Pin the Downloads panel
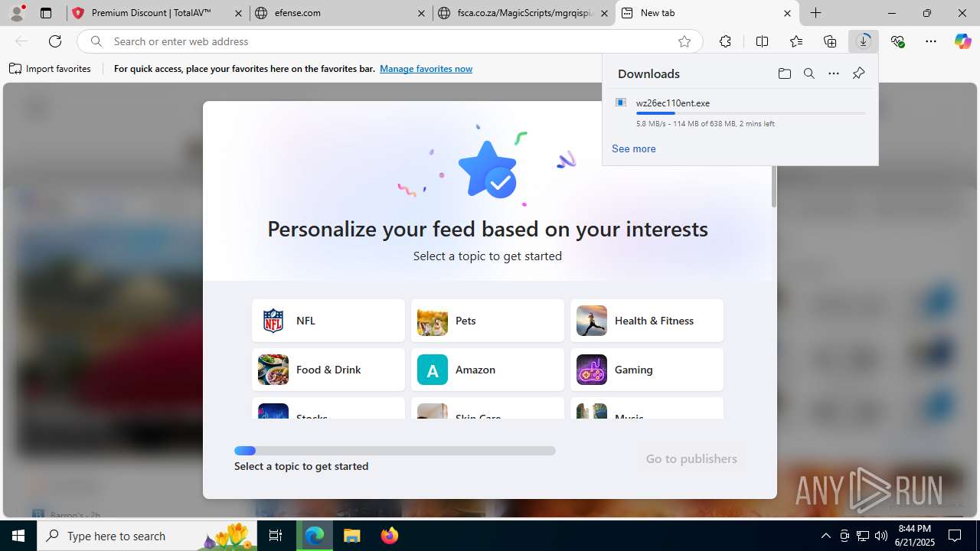Screen dimensions: 980x551 858,73
